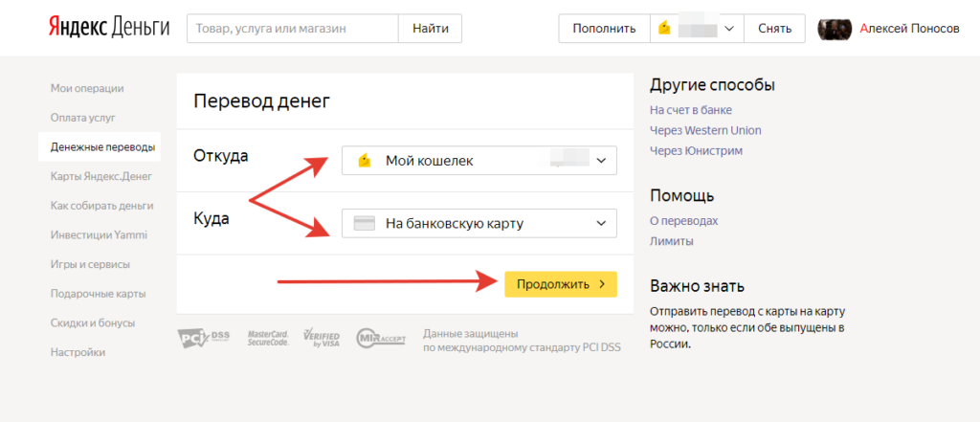Open 'Мои операции' in the sidebar
This screenshot has width=980, height=422.
point(87,88)
